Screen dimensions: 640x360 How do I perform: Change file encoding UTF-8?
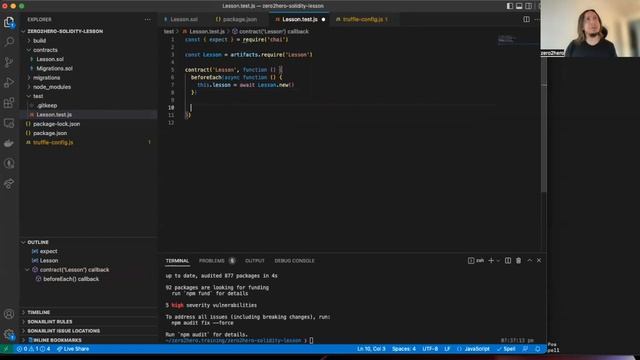coord(430,349)
